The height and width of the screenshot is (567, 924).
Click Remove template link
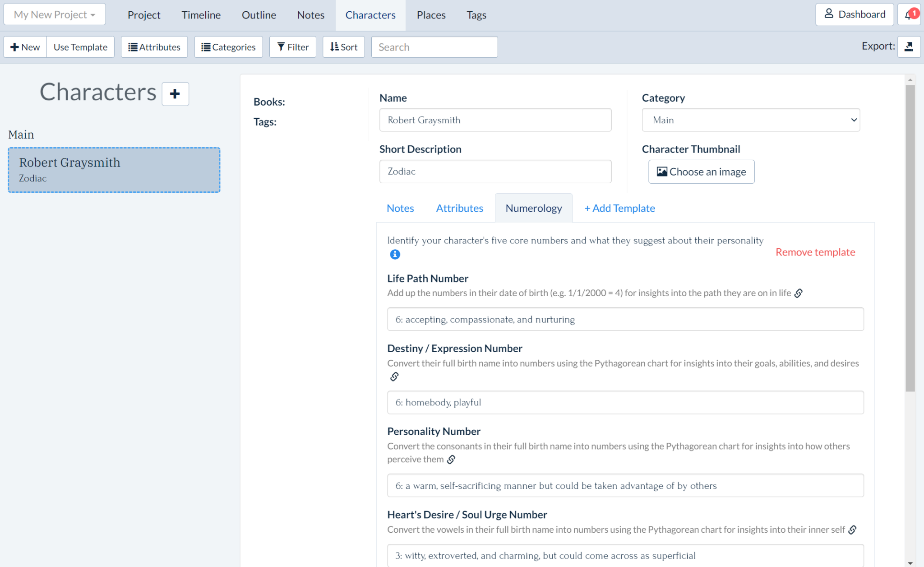pyautogui.click(x=815, y=252)
